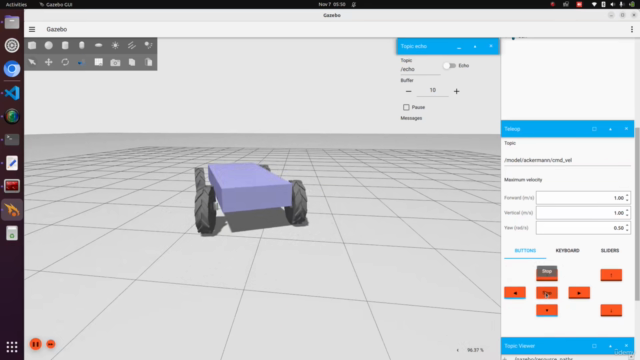The width and height of the screenshot is (640, 360).
Task: Collapse the Teleop panel
Action: click(x=610, y=129)
